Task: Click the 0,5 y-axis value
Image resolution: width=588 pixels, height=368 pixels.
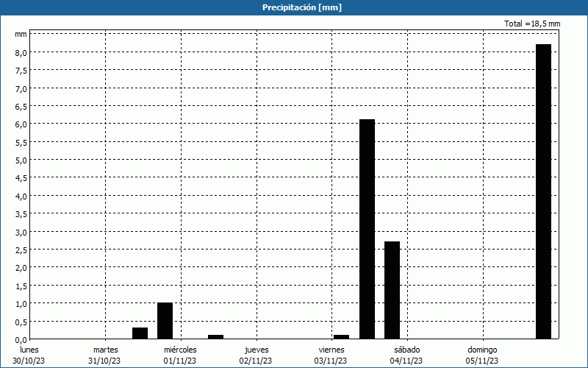Action: [x=21, y=322]
